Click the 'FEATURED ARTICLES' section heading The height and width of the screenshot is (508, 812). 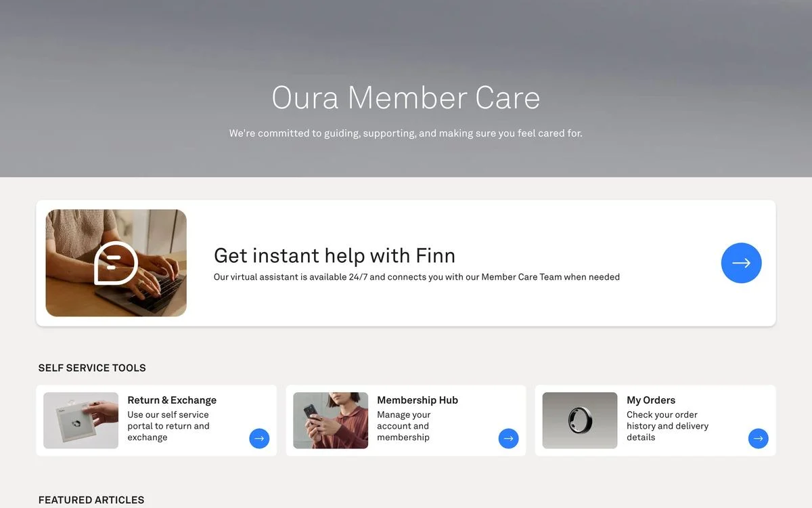[x=91, y=500]
